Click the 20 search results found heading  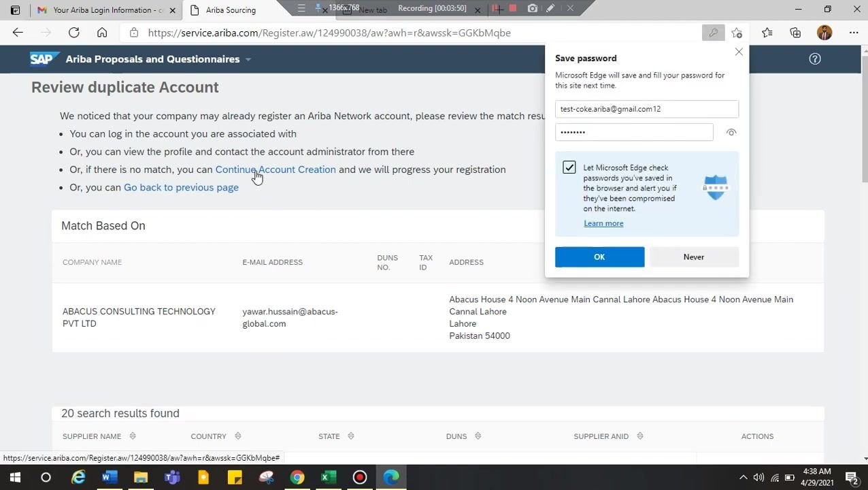coord(120,413)
